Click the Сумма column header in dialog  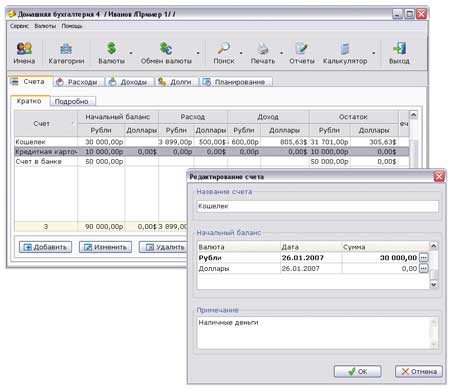click(385, 247)
